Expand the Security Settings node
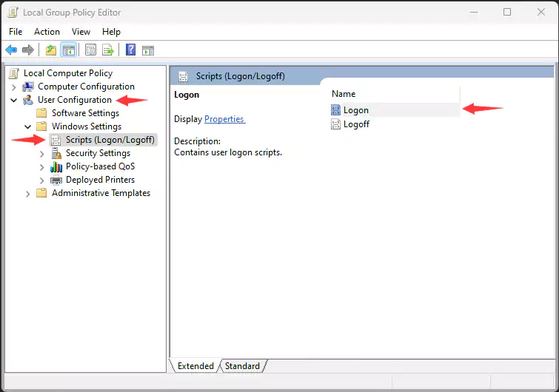Image resolution: width=559 pixels, height=392 pixels. point(42,153)
